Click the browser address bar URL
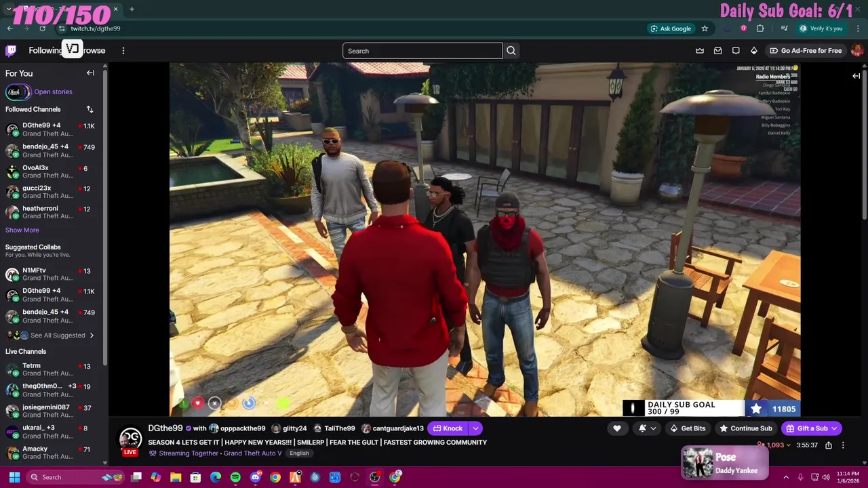 (95, 28)
